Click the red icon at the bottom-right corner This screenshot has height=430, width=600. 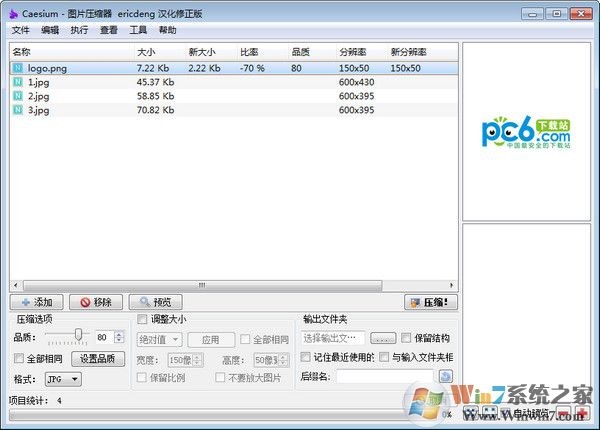tap(582, 413)
